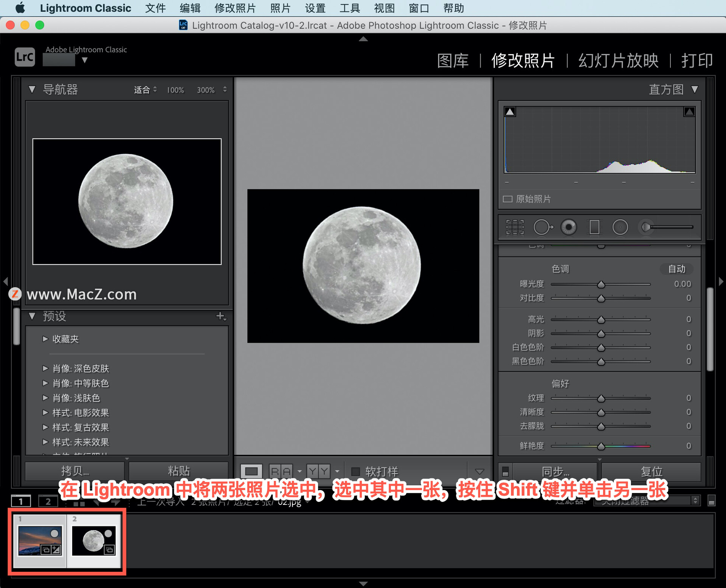Click the add preset plus icon
The width and height of the screenshot is (726, 588).
pyautogui.click(x=221, y=316)
